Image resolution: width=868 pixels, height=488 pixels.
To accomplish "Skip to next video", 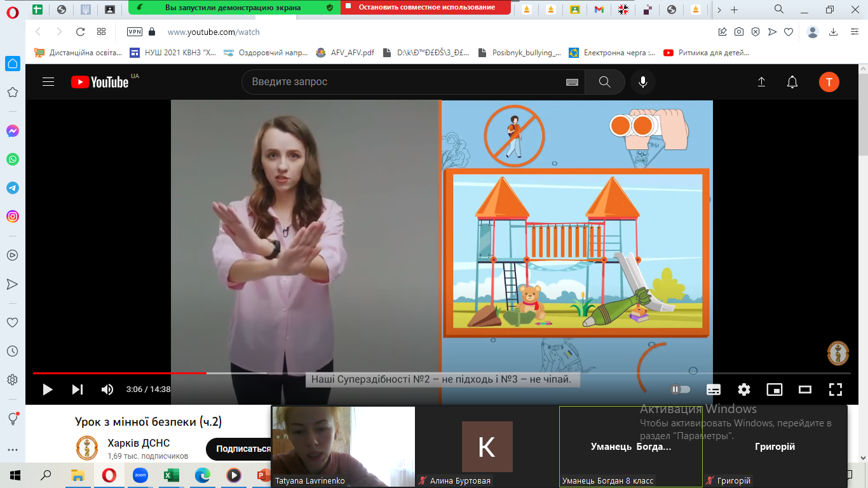I will (77, 390).
